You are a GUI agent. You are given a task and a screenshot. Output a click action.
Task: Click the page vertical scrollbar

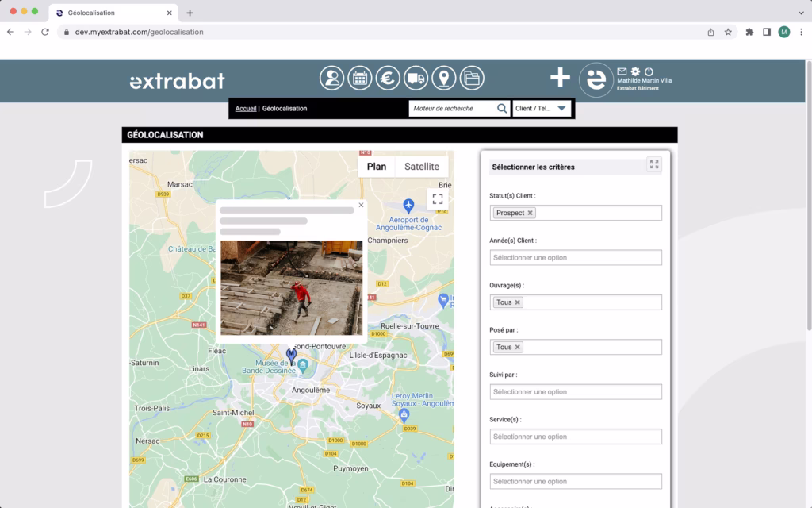809,195
